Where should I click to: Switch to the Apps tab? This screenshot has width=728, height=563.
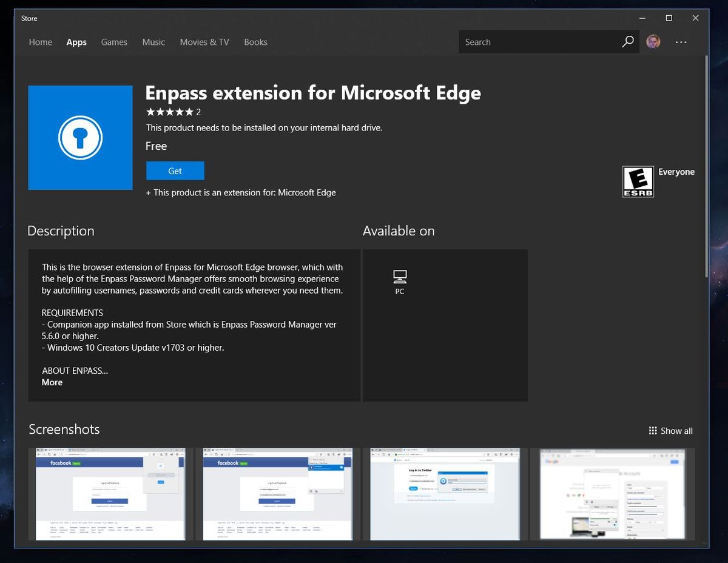(x=76, y=41)
